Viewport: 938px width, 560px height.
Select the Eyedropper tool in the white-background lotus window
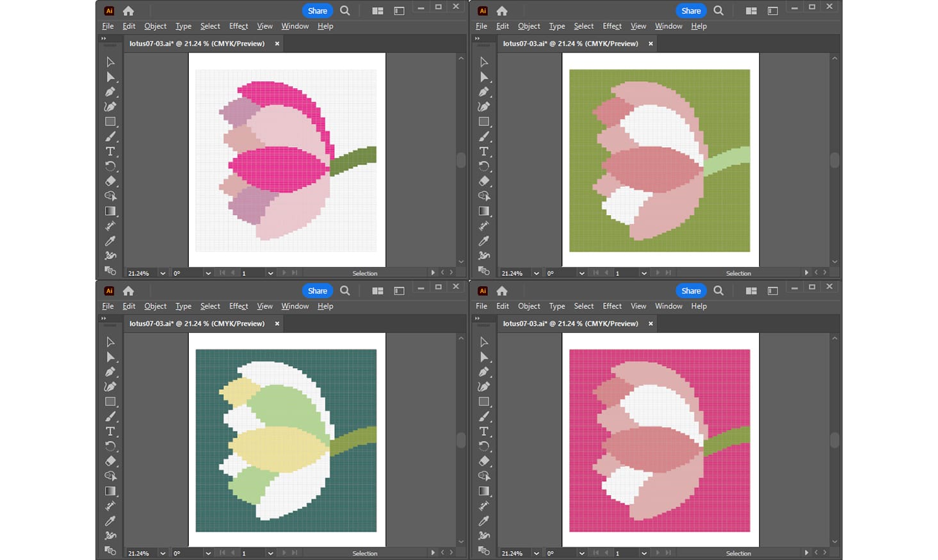(110, 241)
